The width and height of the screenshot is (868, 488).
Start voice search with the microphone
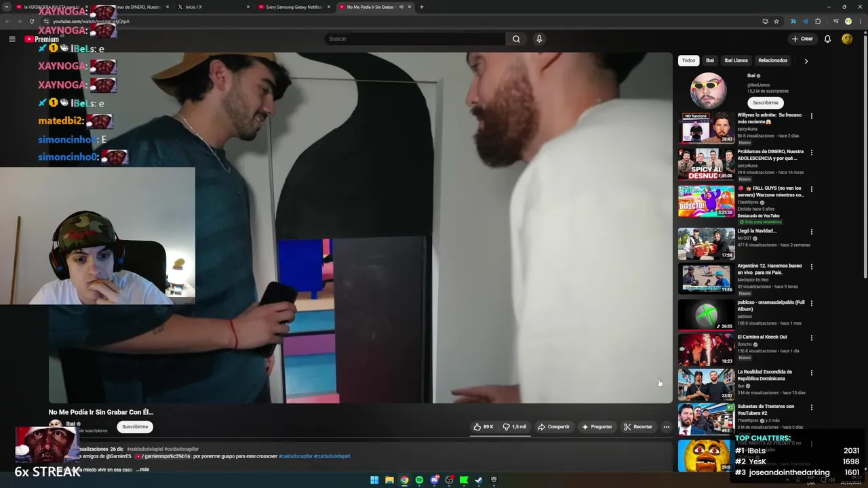(539, 39)
